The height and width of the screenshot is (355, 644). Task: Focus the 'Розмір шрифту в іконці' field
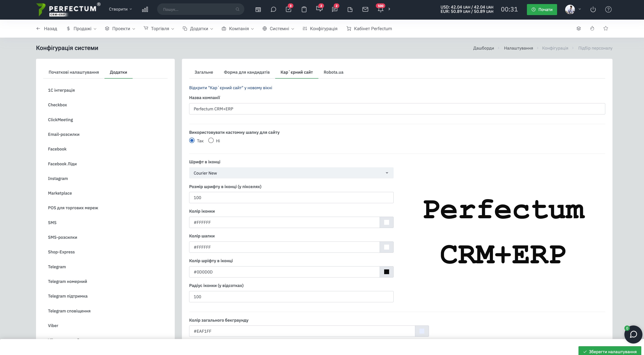click(291, 198)
